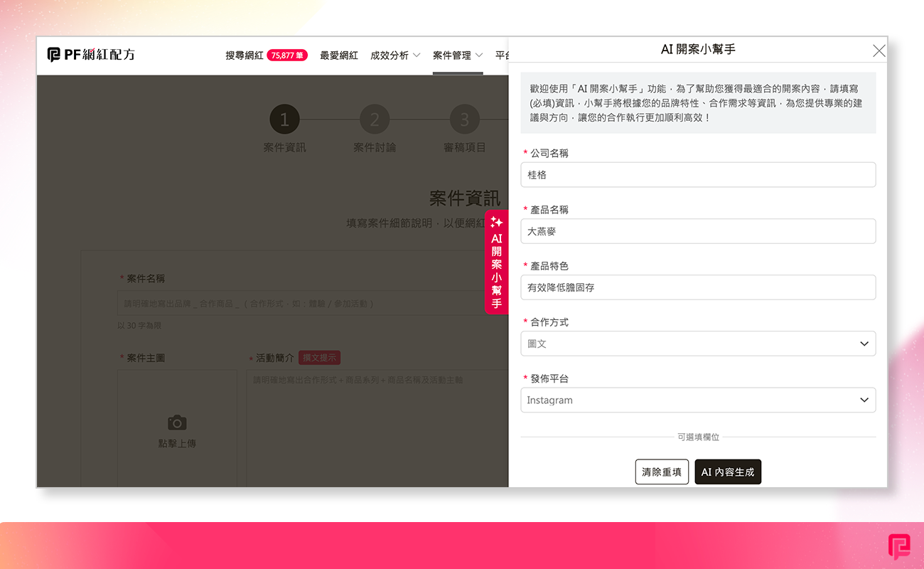Expand the 成效分析 menu
Image resolution: width=924 pixels, height=569 pixels.
click(x=395, y=55)
